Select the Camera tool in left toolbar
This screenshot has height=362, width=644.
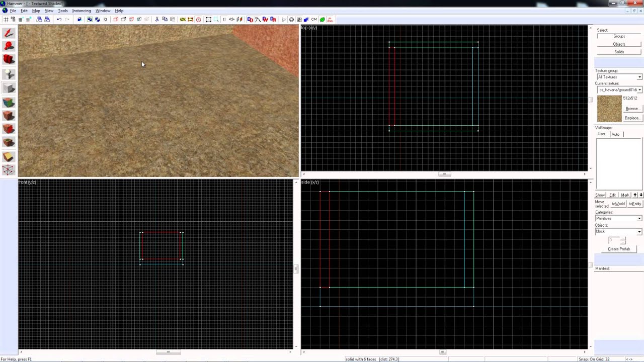pyautogui.click(x=9, y=60)
